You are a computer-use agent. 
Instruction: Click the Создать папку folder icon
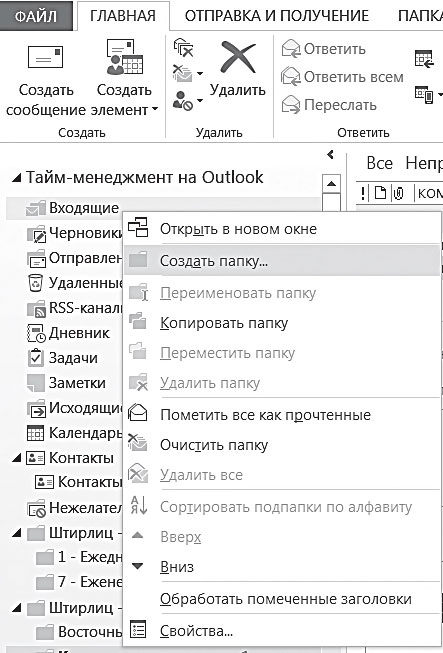(138, 259)
